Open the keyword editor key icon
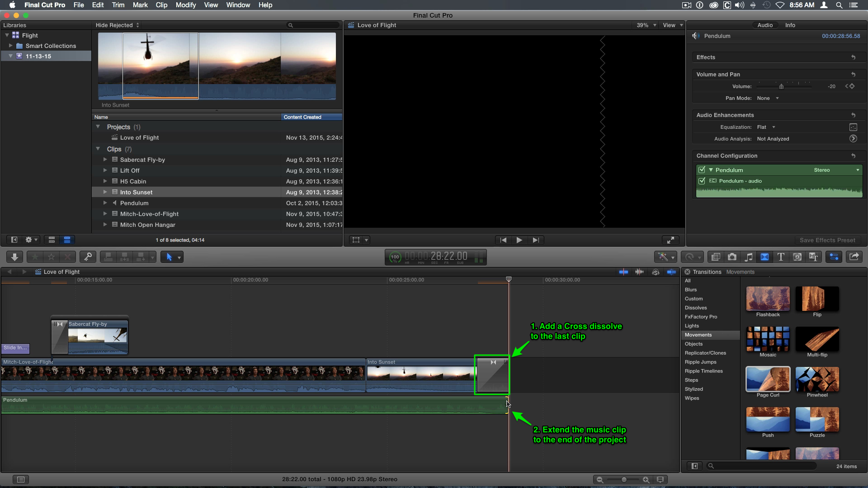Screen dimensions: 868x488 88,257
